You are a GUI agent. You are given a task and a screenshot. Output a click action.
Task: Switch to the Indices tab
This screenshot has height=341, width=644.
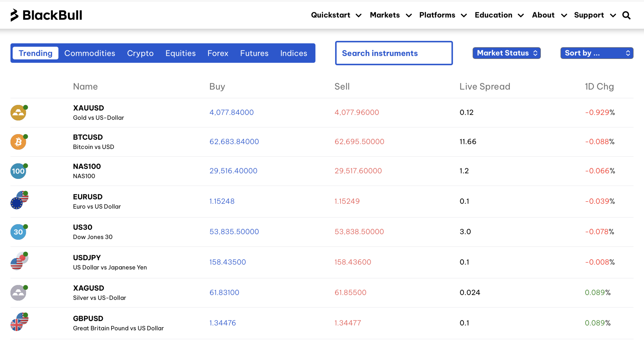pos(294,53)
